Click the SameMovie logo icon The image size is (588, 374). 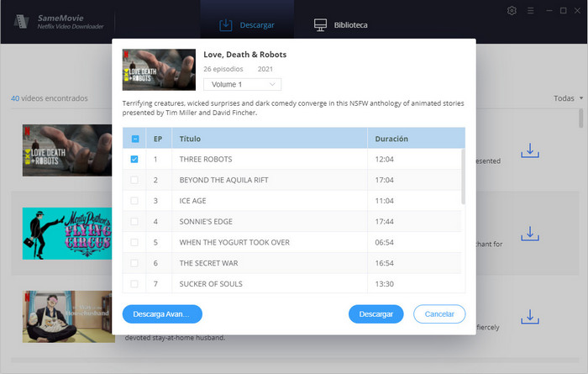21,21
